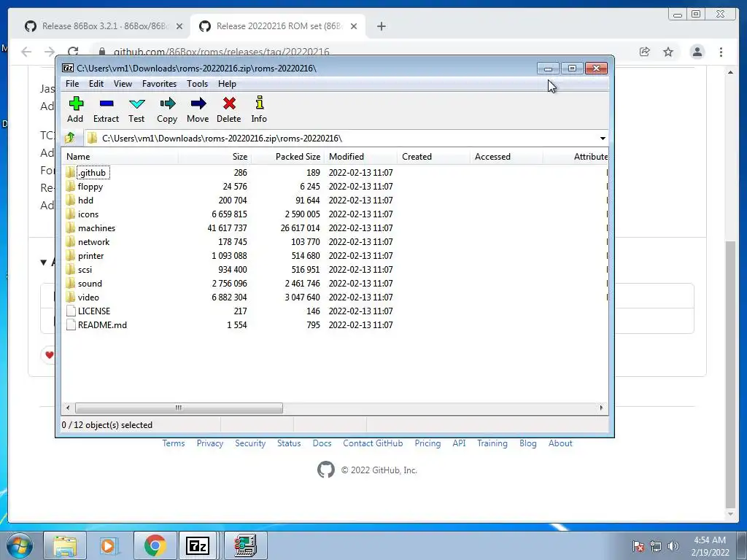
Task: Open the Action Center flag icon
Action: tap(638, 545)
